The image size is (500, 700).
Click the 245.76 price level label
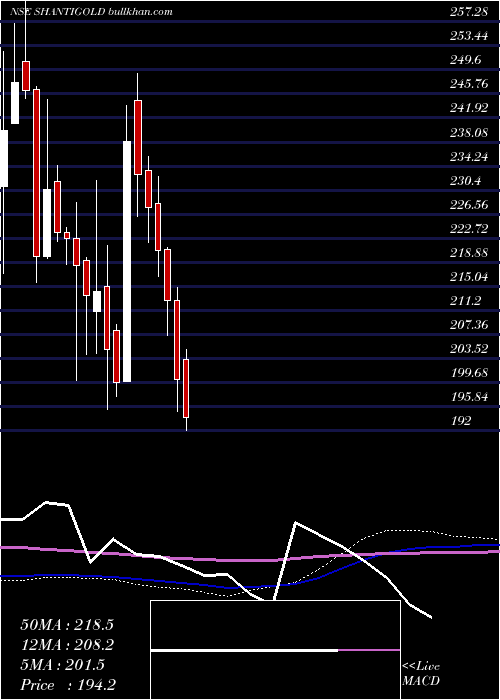pyautogui.click(x=469, y=84)
